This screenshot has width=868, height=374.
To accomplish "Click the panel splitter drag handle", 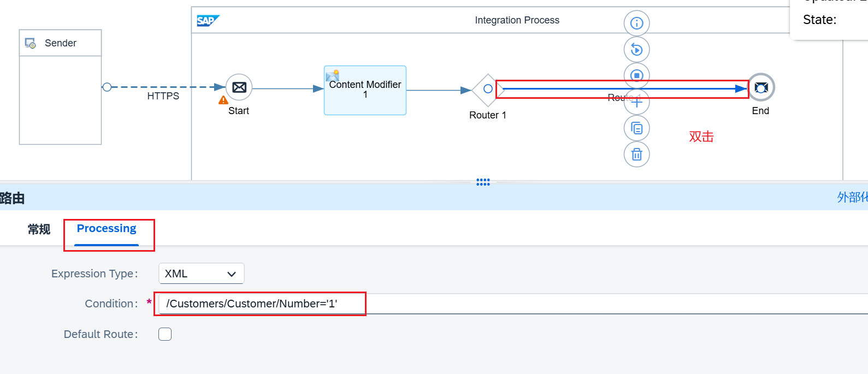I will (x=483, y=182).
